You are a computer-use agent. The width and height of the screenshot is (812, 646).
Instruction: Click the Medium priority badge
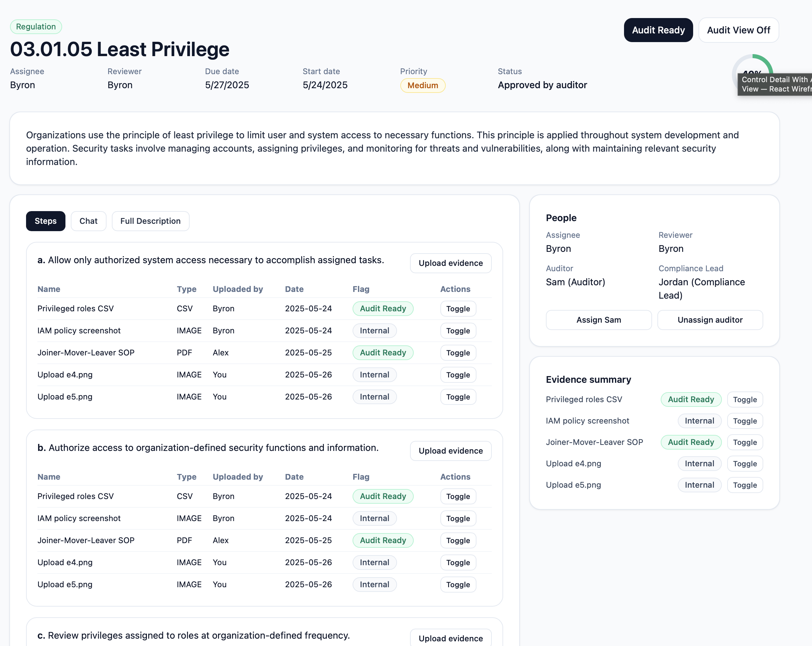(x=422, y=86)
